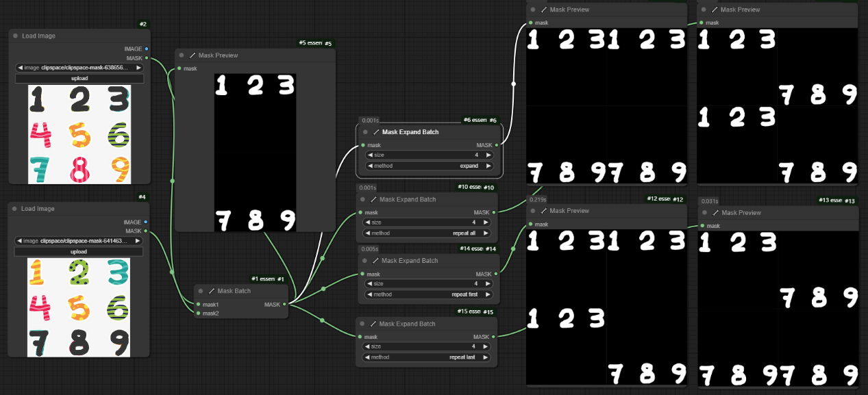The width and height of the screenshot is (868, 395).
Task: Click the MASK output port on Load Image #2
Action: (x=147, y=58)
